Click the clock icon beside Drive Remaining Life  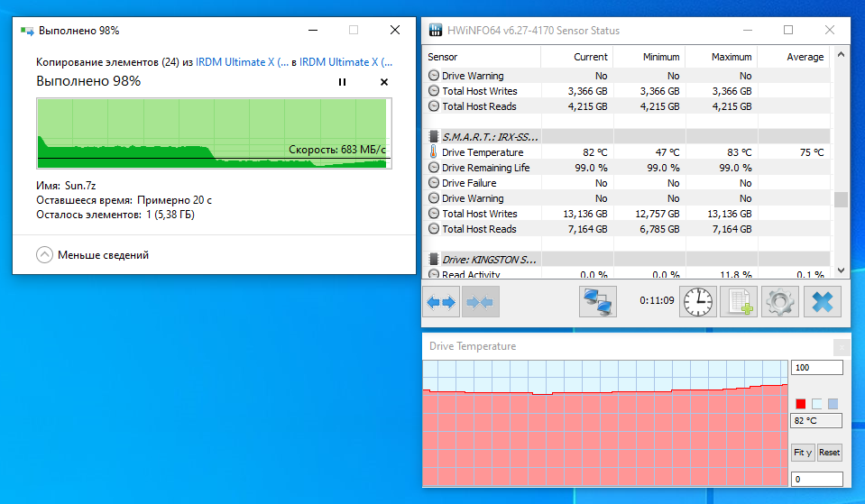point(434,168)
